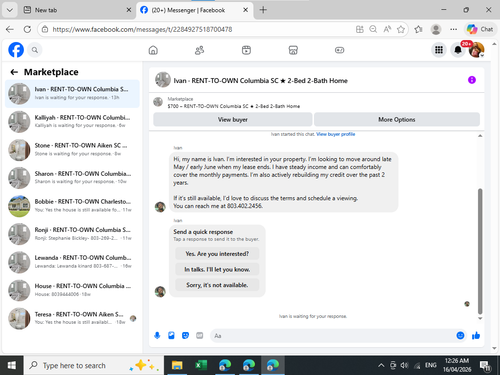500x375 pixels.
Task: Switch to the Messenger | Facebook tab
Action: click(194, 10)
